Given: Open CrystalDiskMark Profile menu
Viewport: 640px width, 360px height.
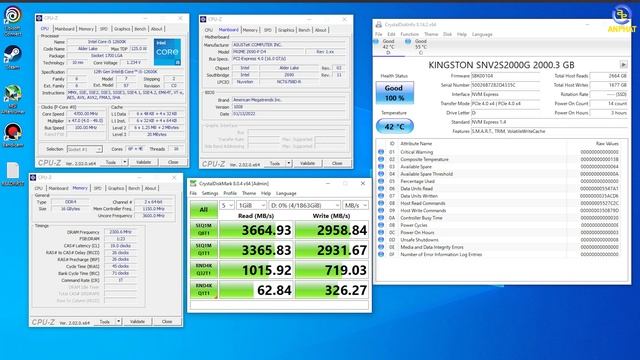Looking at the screenshot, I should (x=230, y=193).
